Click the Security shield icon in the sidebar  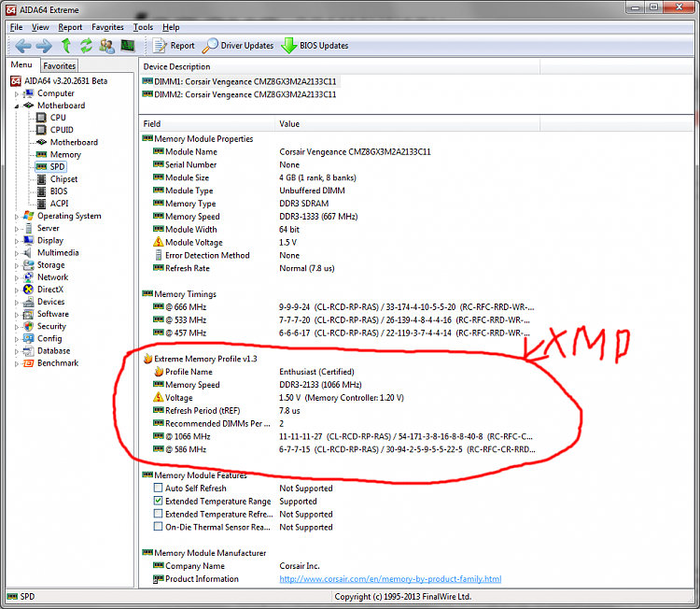pyautogui.click(x=29, y=326)
